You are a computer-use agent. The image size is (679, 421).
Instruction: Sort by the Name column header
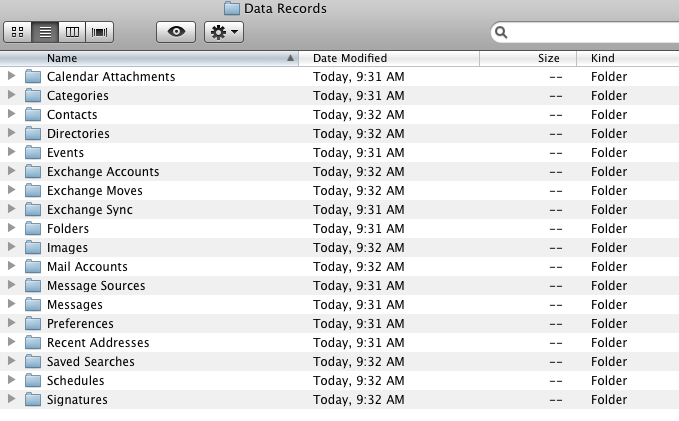click(149, 58)
